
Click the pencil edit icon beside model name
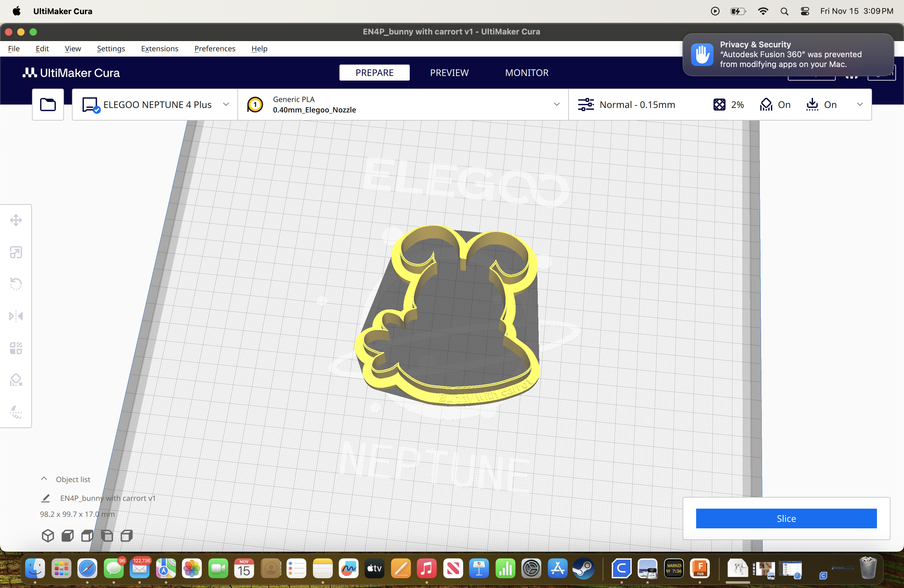46,498
